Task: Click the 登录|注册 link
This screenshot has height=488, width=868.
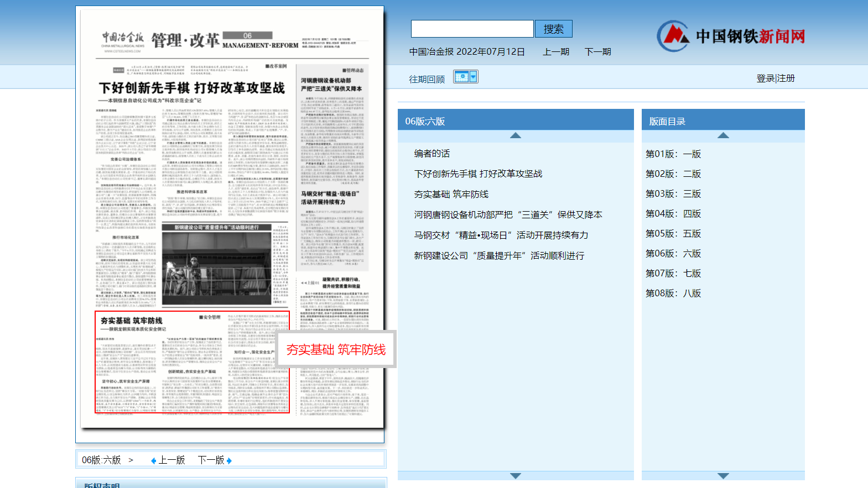Action: [776, 78]
